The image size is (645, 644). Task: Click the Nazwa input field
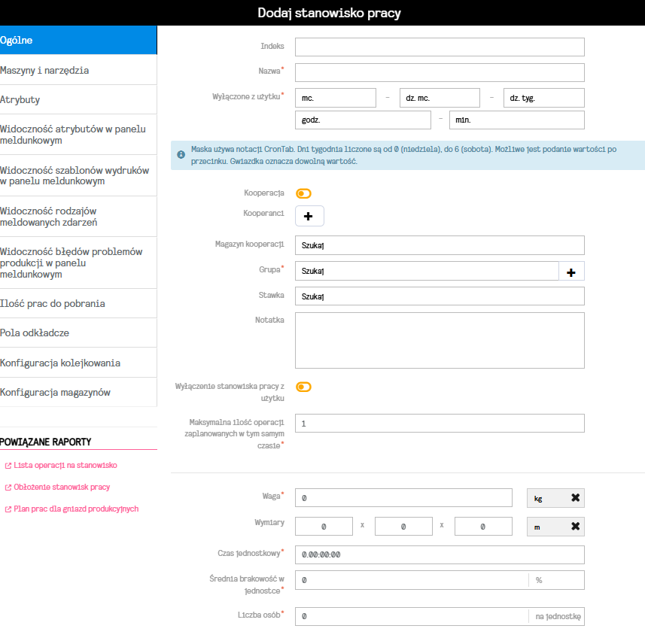439,72
